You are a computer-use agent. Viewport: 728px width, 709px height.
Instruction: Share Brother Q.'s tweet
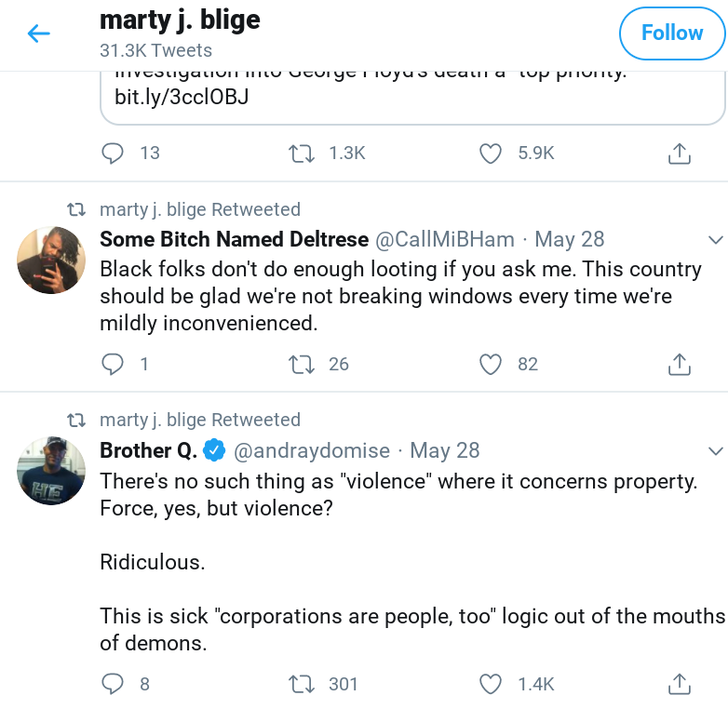(x=680, y=684)
